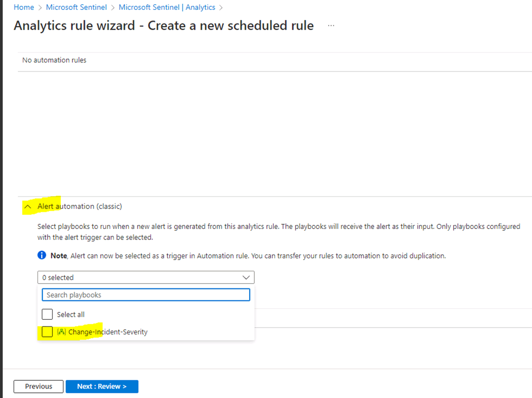The image size is (532, 398).
Task: Enable the Change-Incident-Severity playbook checkbox
Action: pos(47,332)
